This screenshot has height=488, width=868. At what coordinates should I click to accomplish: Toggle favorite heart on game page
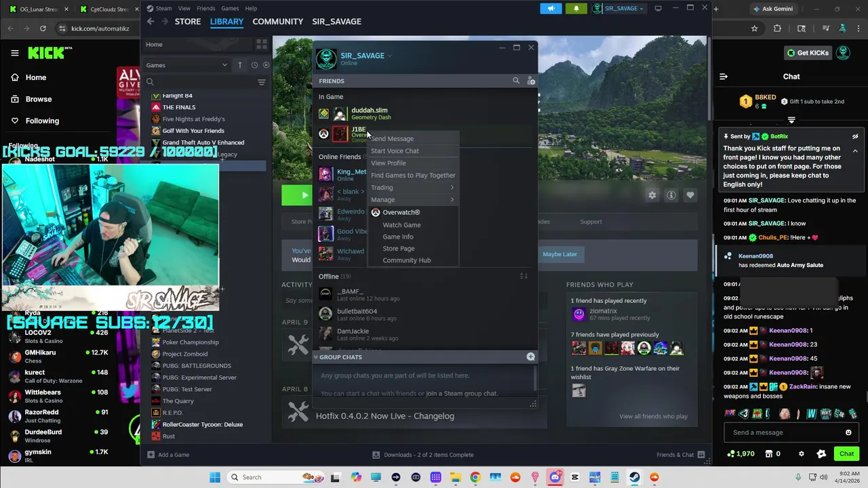[x=690, y=195]
